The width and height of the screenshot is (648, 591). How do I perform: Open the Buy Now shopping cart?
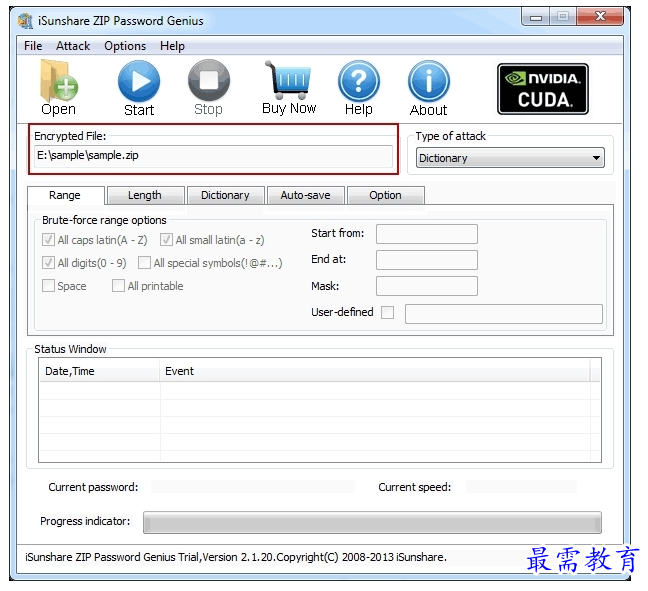click(289, 88)
